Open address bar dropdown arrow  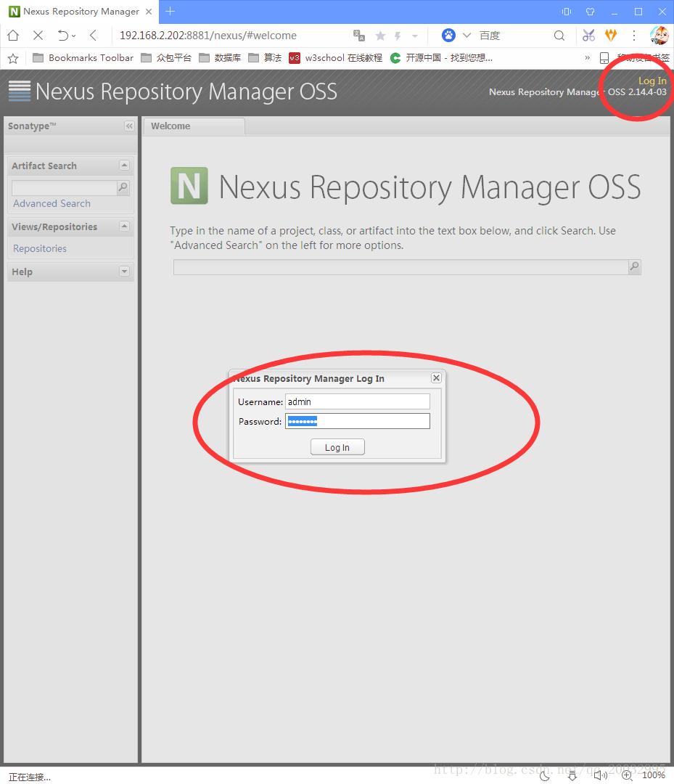[x=415, y=36]
